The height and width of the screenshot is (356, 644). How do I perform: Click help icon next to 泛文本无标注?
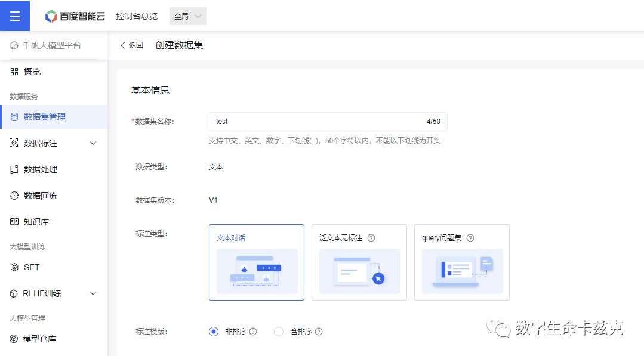(371, 238)
